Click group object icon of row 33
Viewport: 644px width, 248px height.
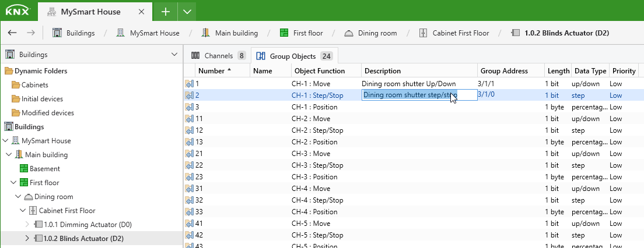189,211
